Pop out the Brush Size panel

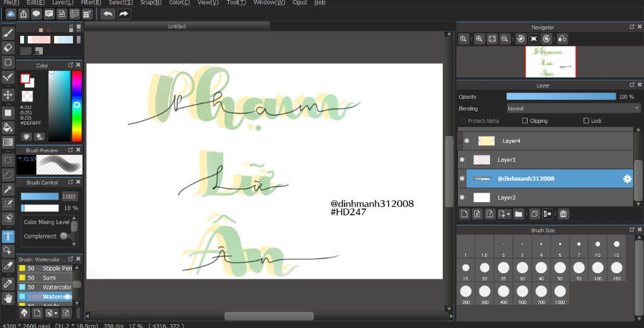coord(632,230)
